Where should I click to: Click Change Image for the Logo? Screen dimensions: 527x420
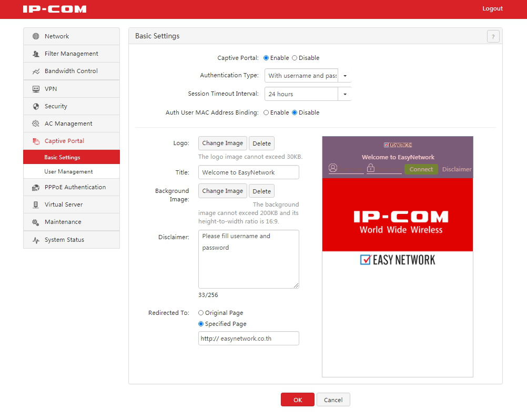point(222,143)
